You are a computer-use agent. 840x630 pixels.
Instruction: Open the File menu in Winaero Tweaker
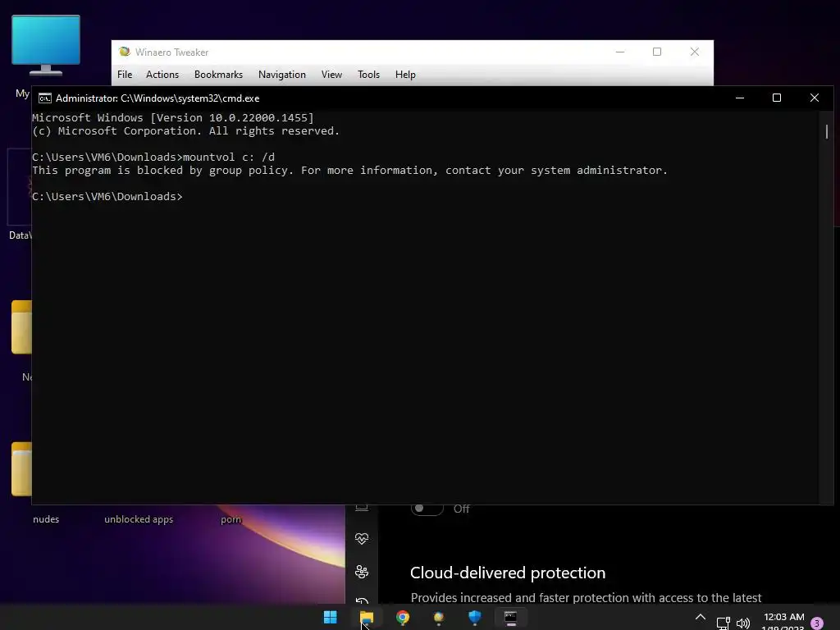pyautogui.click(x=125, y=75)
